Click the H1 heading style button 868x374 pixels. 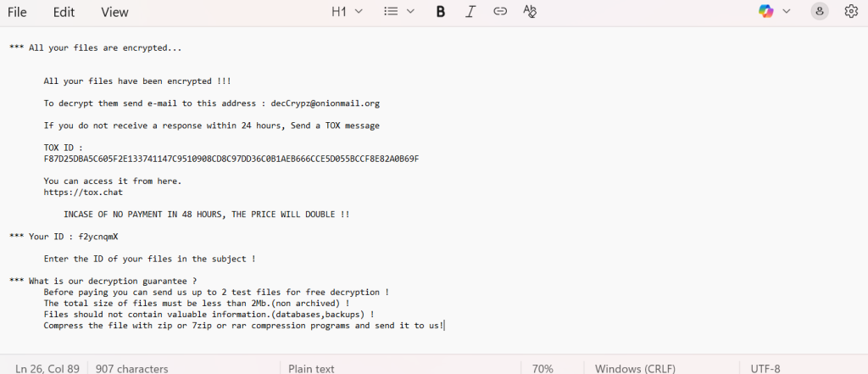pyautogui.click(x=339, y=12)
